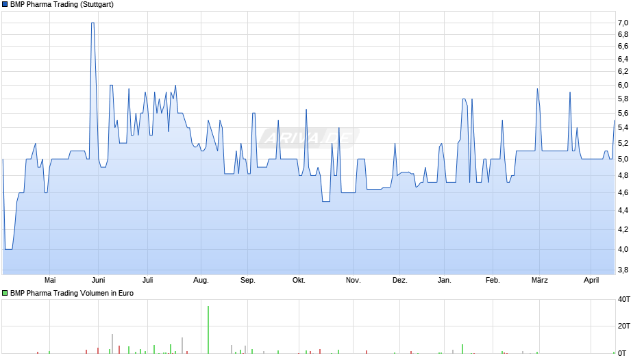This screenshot has width=644, height=360.
Task: Click the 'April' month label
Action: [x=591, y=281]
